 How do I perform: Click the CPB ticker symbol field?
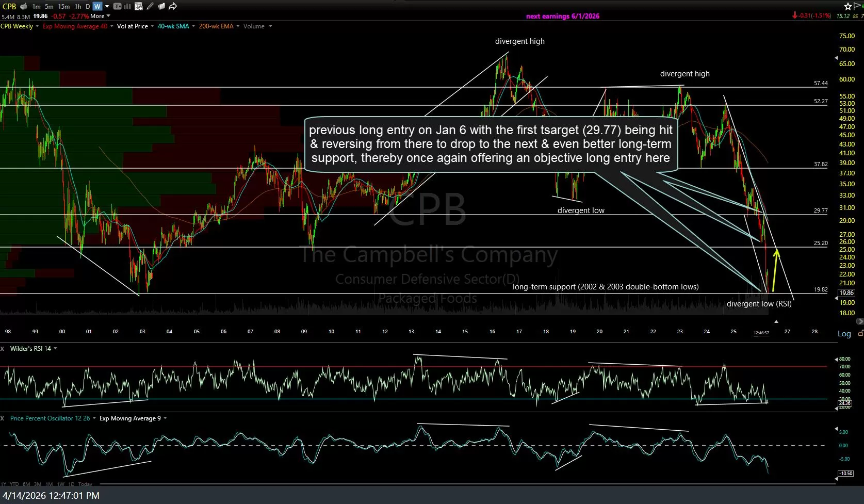click(x=9, y=7)
